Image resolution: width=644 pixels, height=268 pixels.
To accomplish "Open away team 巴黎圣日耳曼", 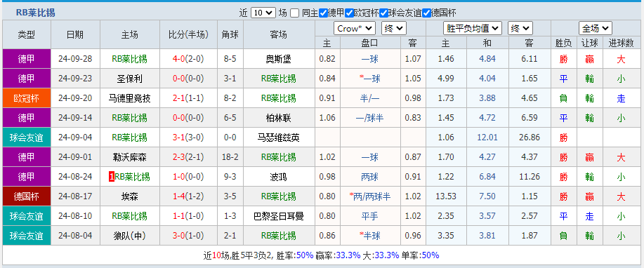I will [279, 216].
